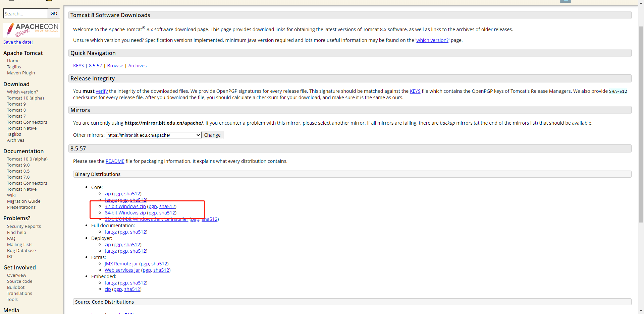Open Tomcat 8.5 documentation
This screenshot has height=314, width=644.
(x=18, y=171)
